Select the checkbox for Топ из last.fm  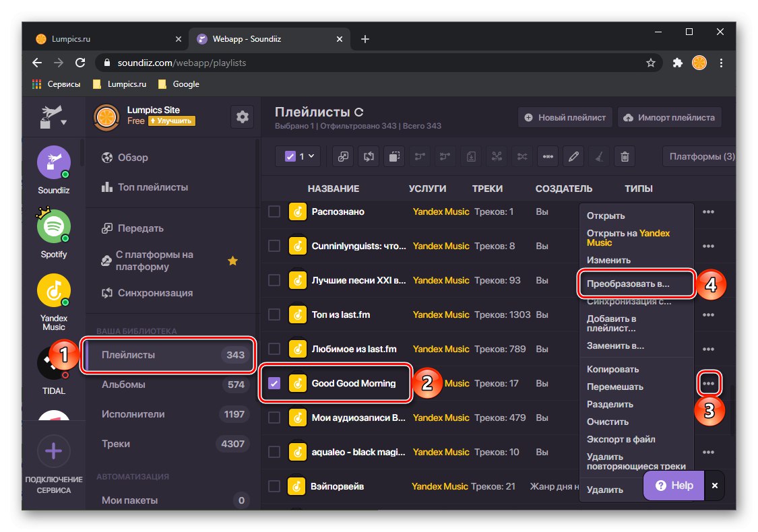pyautogui.click(x=274, y=314)
